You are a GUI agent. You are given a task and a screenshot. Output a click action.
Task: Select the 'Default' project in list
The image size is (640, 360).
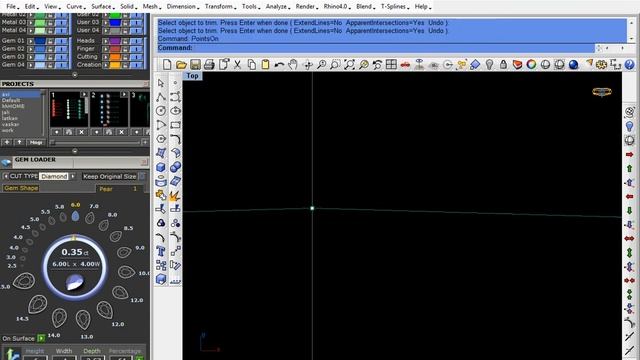coord(11,100)
